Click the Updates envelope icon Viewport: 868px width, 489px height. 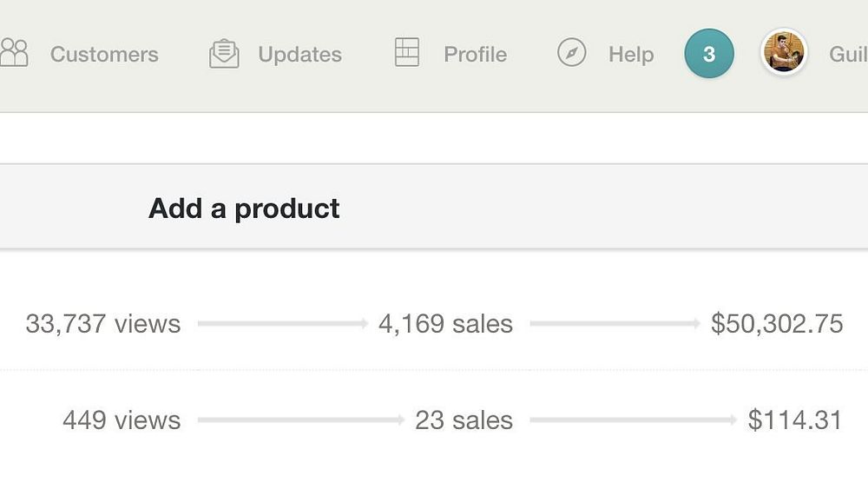click(x=224, y=54)
